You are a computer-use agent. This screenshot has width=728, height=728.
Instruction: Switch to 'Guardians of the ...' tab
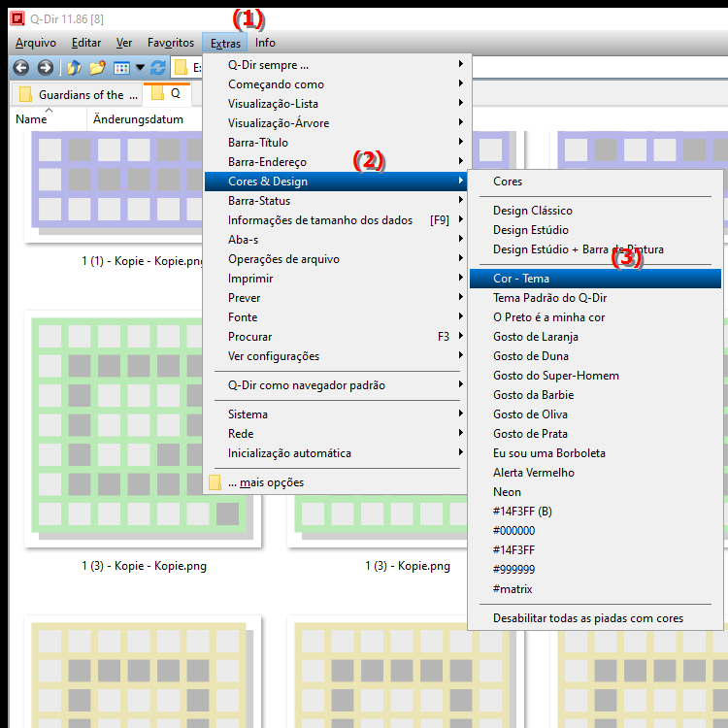click(x=81, y=94)
